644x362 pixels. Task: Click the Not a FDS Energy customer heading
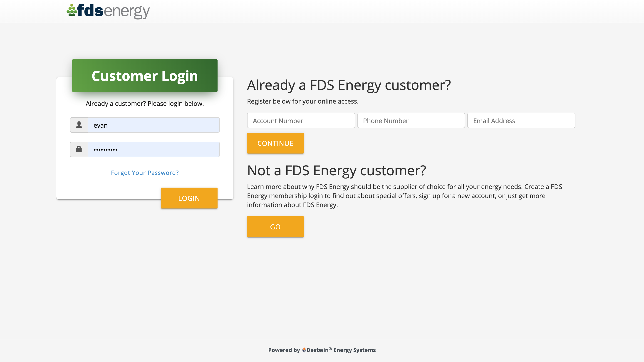(x=336, y=171)
